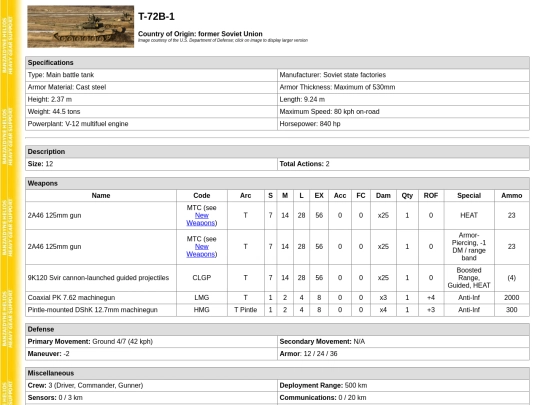Follow New Weapons link in HEAT gun row
Viewport: 540px width, 405px height.
click(x=201, y=219)
